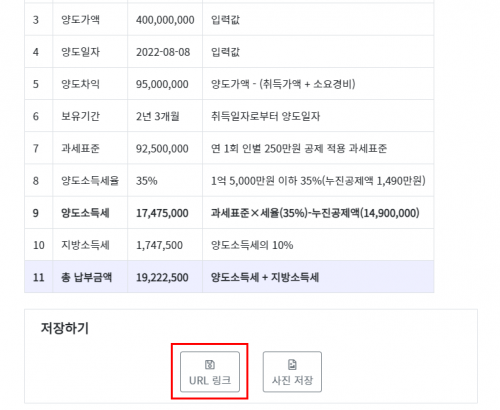500x410 pixels.
Task: Click the 양도가액 value 400,000,000
Action: (x=165, y=20)
